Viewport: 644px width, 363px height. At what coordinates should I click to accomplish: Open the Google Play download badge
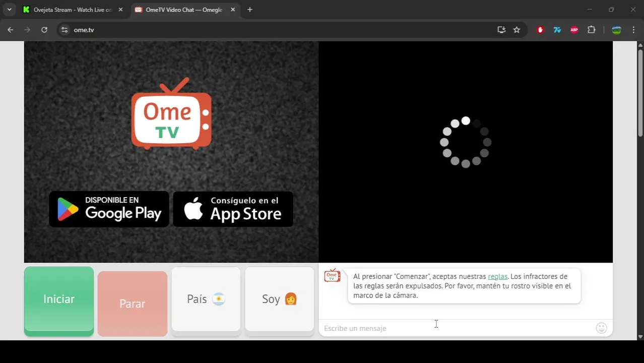(109, 209)
